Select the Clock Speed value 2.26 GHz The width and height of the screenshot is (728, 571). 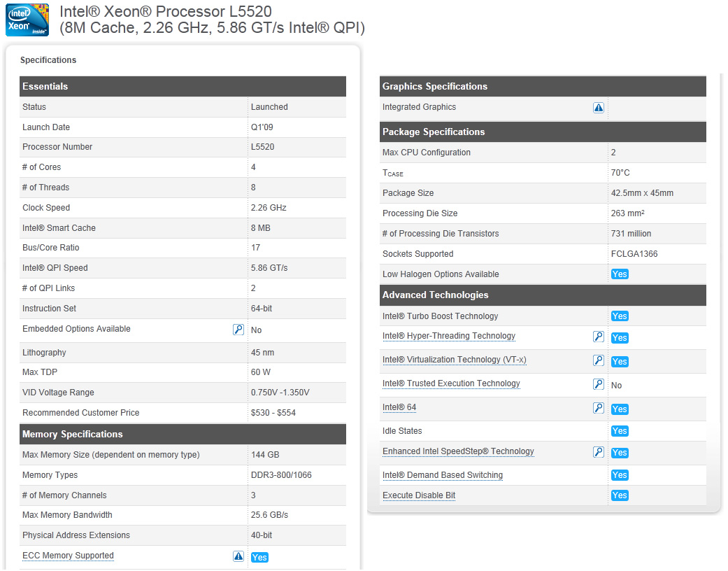tap(269, 208)
